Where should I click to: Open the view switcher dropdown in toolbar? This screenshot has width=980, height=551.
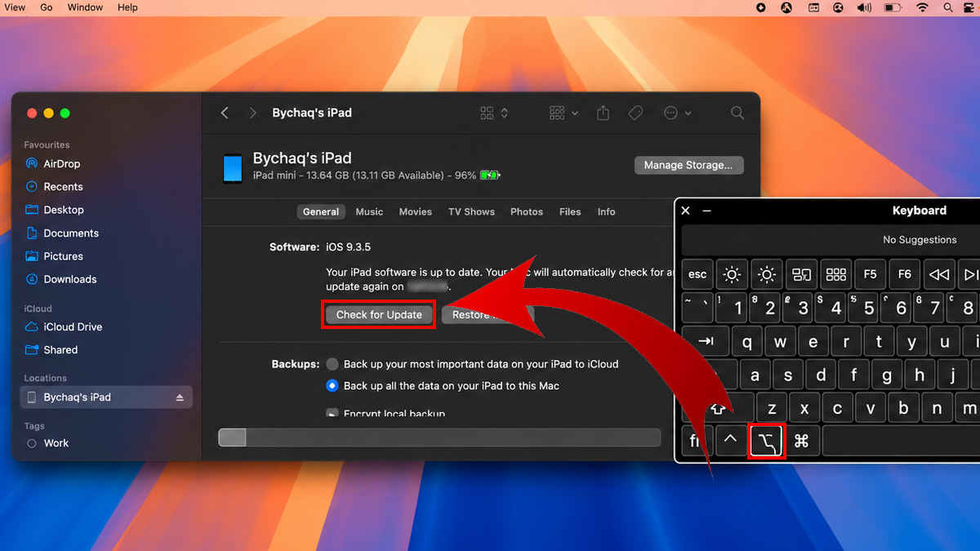(495, 113)
